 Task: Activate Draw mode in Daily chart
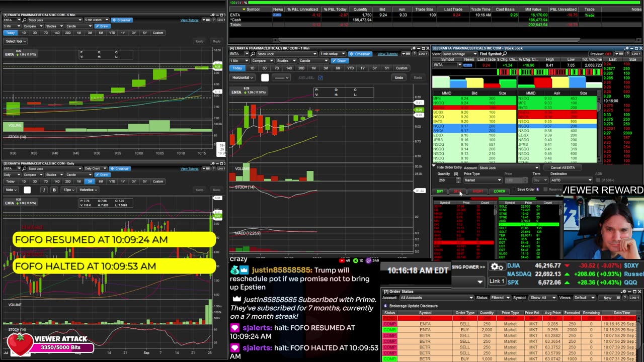point(103,175)
